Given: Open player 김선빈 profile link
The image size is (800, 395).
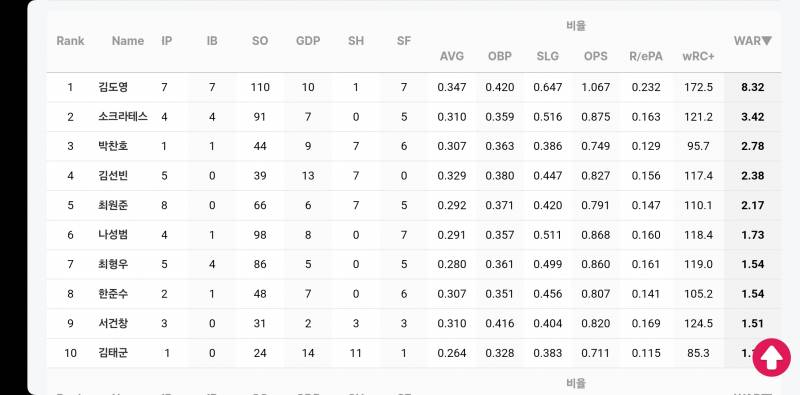Looking at the screenshot, I should pyautogui.click(x=113, y=176).
